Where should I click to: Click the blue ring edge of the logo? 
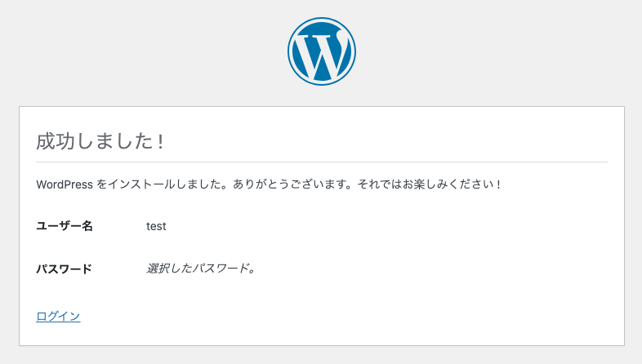[289, 51]
